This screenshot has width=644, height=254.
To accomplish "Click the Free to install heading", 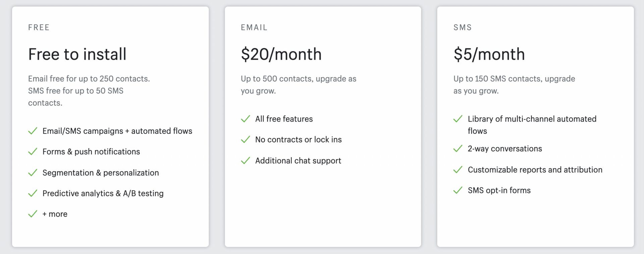I will (77, 54).
